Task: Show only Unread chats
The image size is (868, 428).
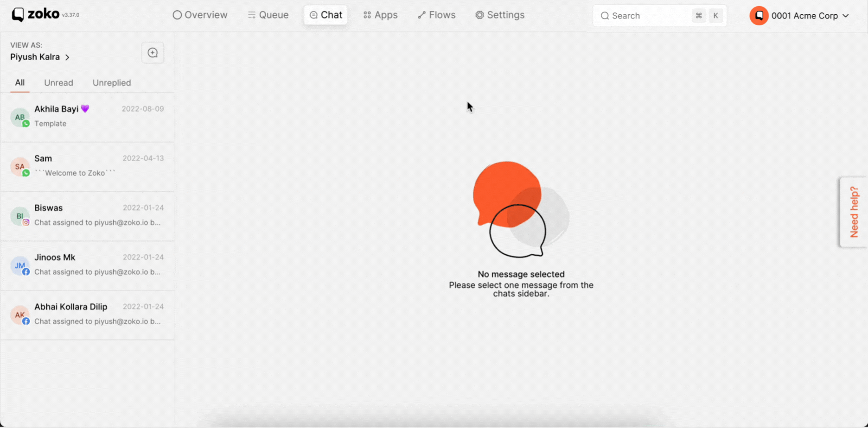Action: coord(58,83)
